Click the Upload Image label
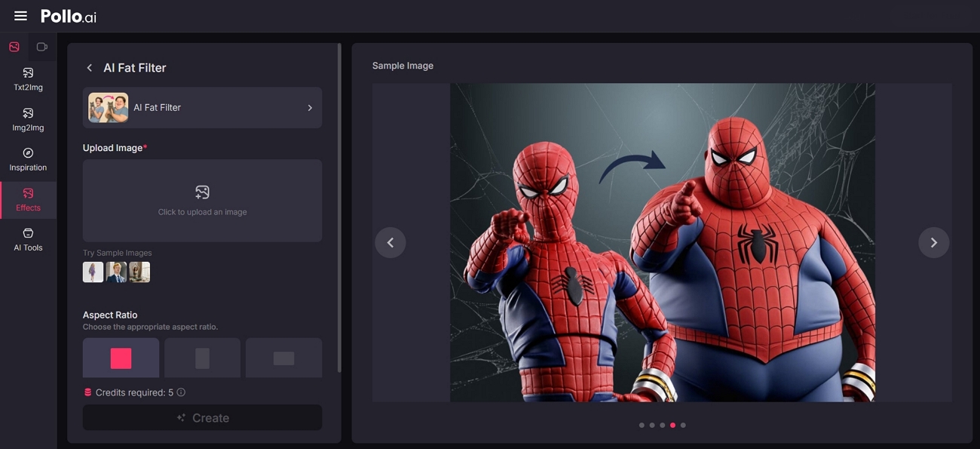This screenshot has width=980, height=449. pyautogui.click(x=113, y=148)
